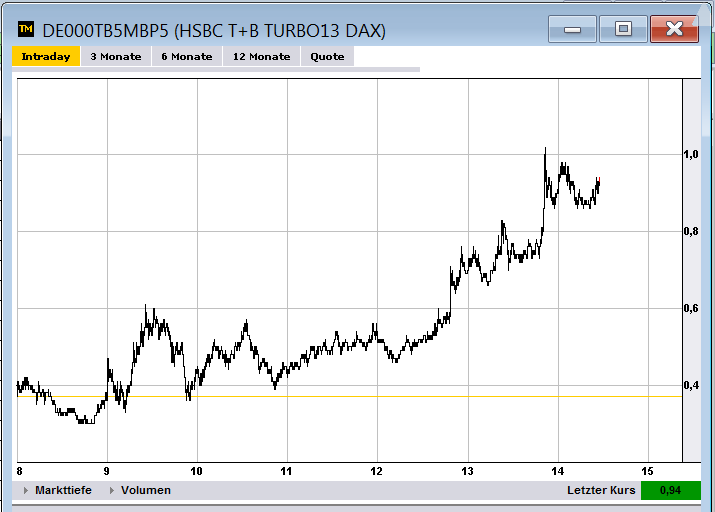715x512 pixels.
Task: Click the 1,0 price axis label
Action: click(691, 154)
